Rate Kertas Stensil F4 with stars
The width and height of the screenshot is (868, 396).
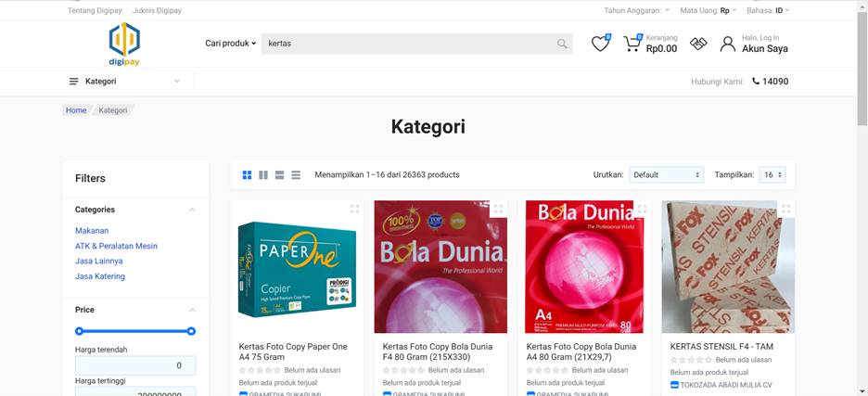691,360
